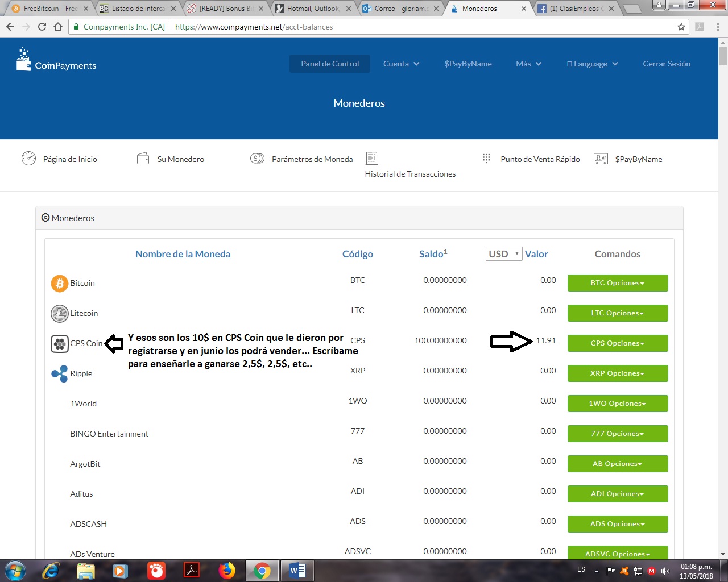Expand the CPS Opciones dropdown
This screenshot has height=582, width=728.
(618, 343)
